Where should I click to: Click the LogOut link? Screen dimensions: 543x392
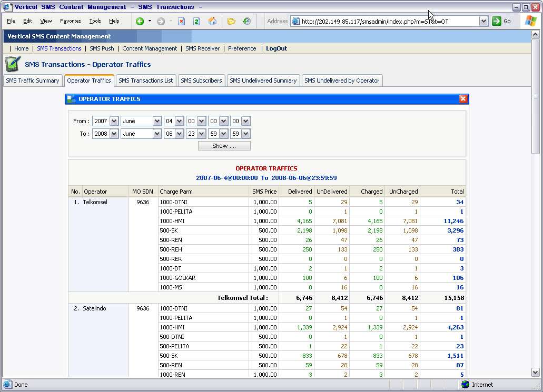277,48
